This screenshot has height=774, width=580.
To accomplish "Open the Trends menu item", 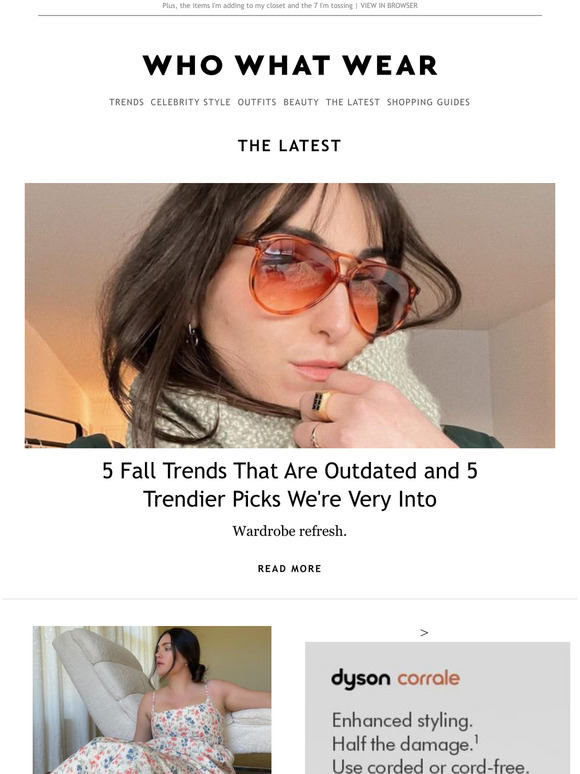I will point(126,102).
